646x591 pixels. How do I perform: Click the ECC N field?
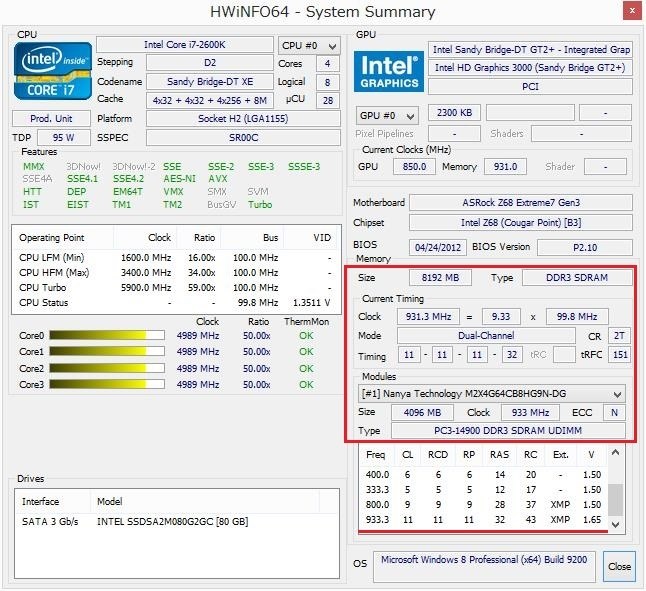click(x=614, y=412)
